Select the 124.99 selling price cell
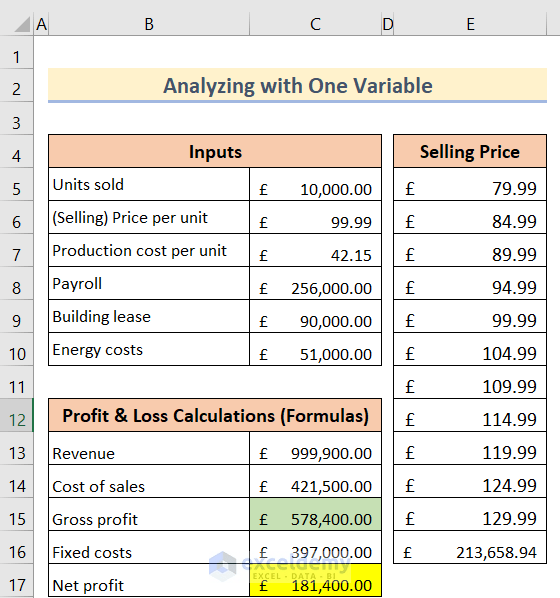Screen dimensions: 560x598 (470, 481)
